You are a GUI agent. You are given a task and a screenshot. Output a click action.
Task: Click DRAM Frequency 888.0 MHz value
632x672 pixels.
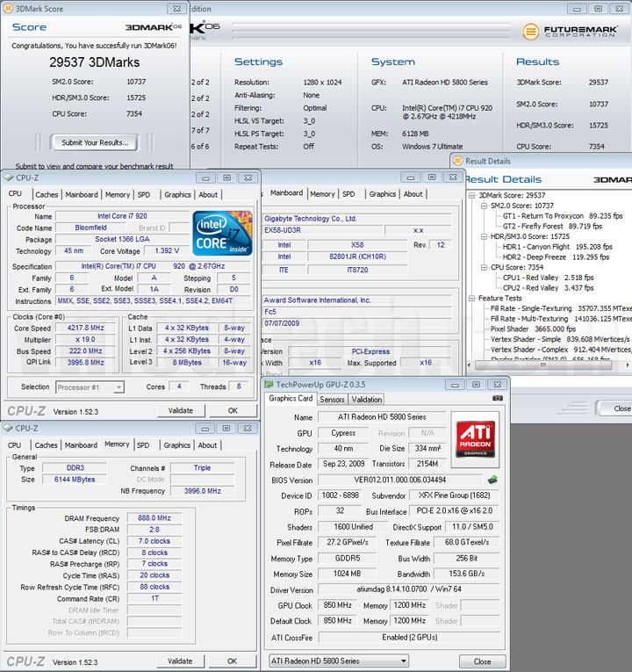point(154,518)
